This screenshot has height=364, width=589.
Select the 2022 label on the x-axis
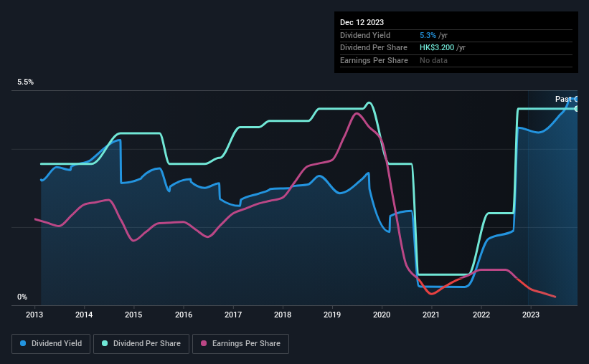[x=481, y=315]
